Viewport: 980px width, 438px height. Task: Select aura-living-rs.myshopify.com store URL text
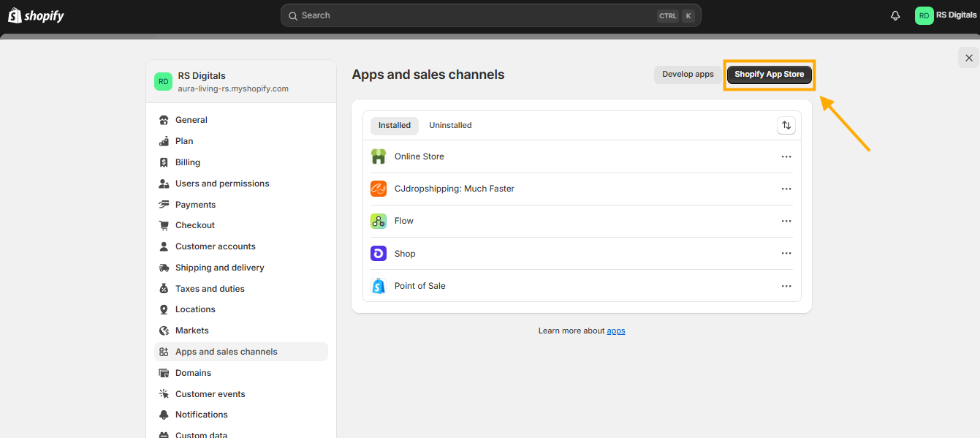pos(233,88)
